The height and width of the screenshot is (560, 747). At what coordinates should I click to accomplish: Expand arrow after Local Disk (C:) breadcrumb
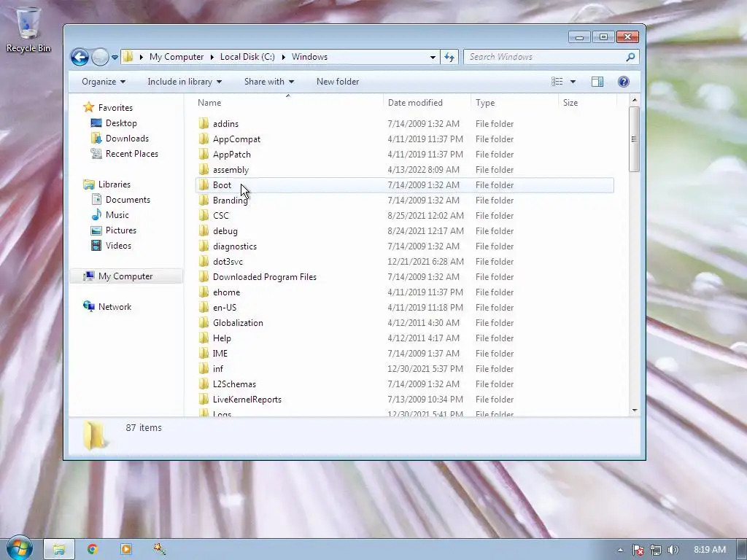coord(284,57)
